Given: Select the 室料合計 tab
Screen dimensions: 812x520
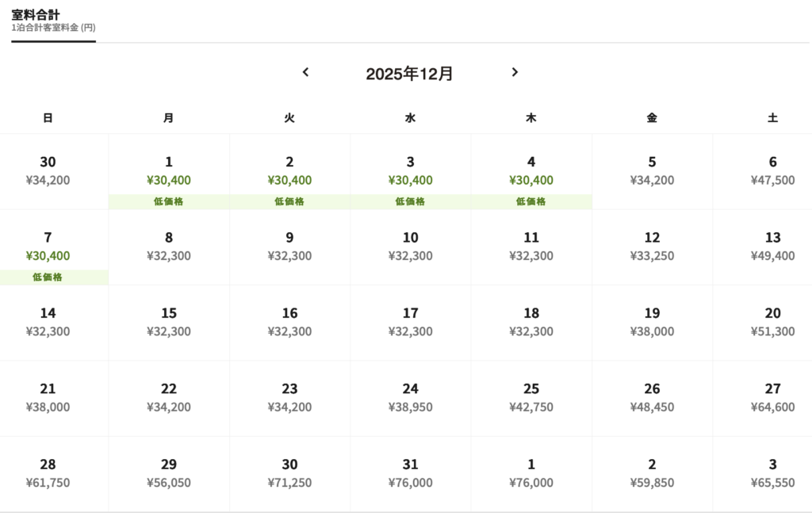Looking at the screenshot, I should click(x=53, y=21).
